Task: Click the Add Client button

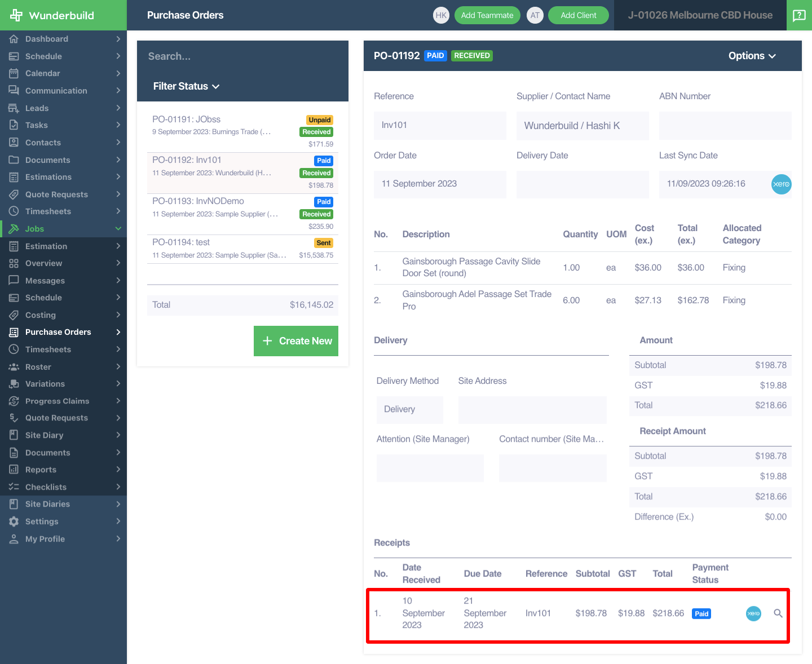Action: click(x=579, y=15)
